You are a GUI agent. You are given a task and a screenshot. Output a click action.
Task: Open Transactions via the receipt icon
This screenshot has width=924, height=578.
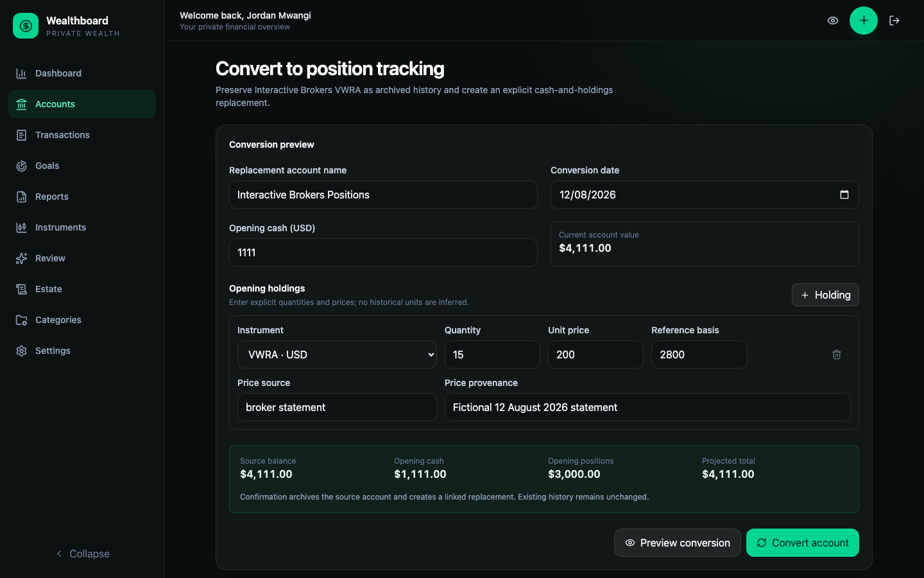tap(21, 135)
